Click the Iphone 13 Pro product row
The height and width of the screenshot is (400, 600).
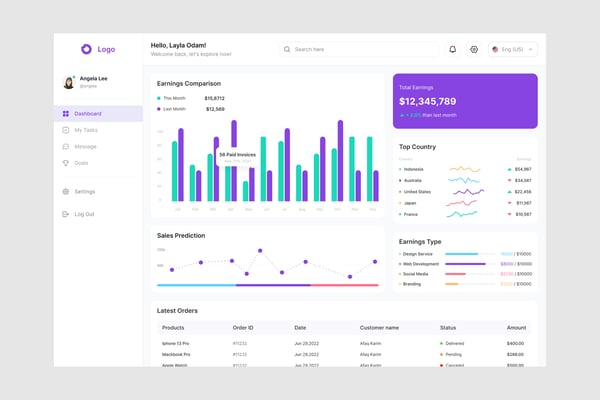pyautogui.click(x=344, y=343)
